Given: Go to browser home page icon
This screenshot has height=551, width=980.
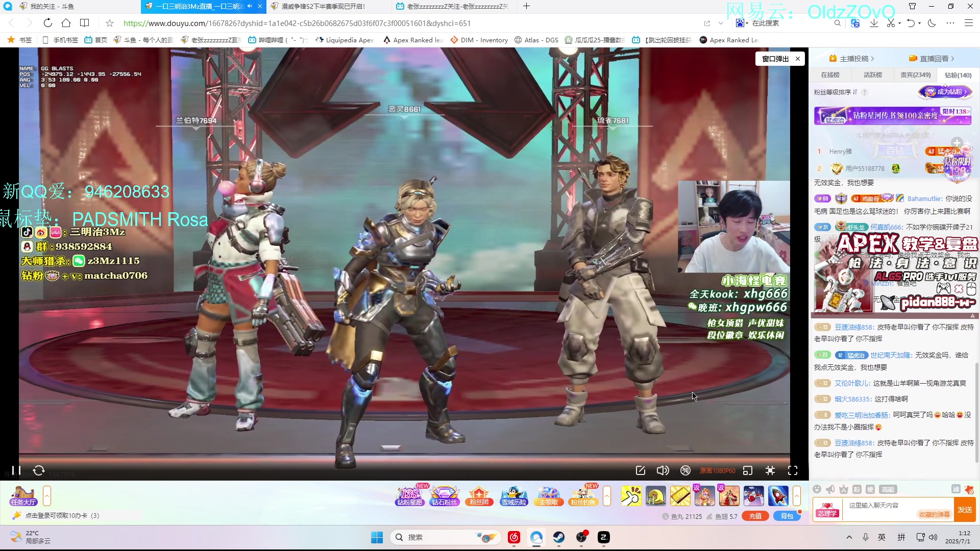Looking at the screenshot, I should (66, 23).
